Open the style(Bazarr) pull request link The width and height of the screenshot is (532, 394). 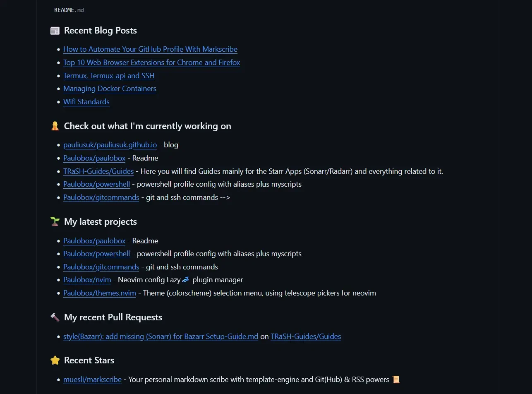[x=161, y=336]
